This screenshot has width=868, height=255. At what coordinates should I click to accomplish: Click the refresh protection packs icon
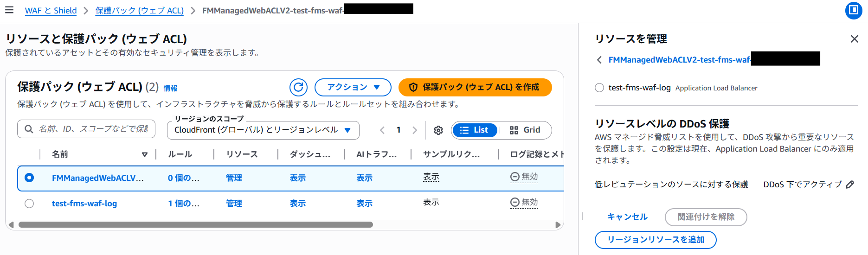[298, 87]
